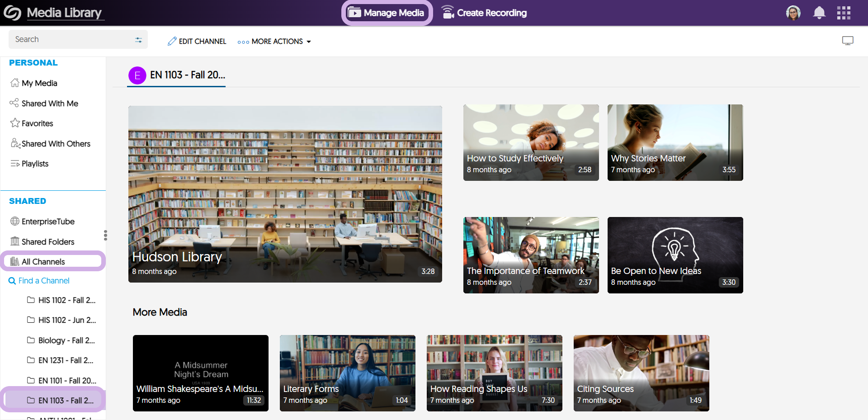Select EN 1231 - Fall channel

[60, 360]
